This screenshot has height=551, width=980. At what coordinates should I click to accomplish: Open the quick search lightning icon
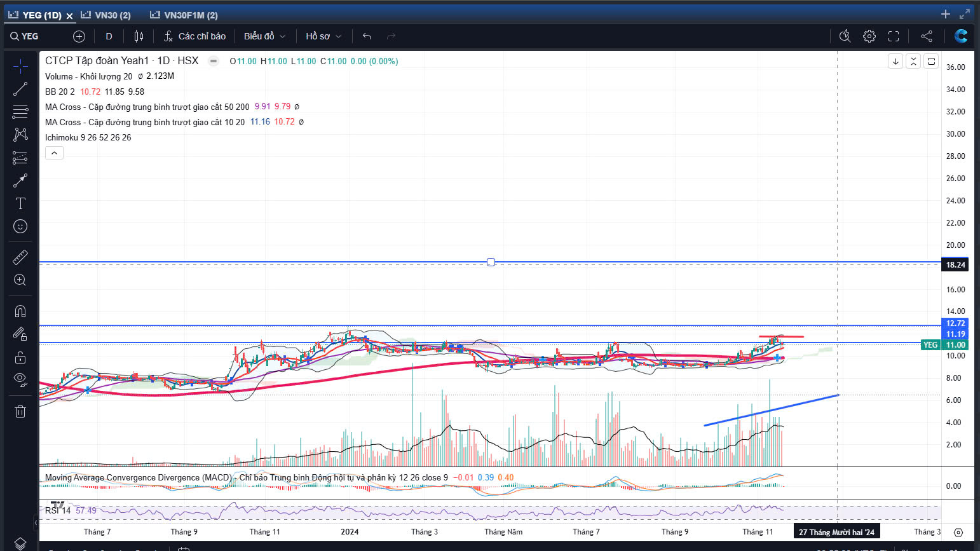pyautogui.click(x=845, y=36)
